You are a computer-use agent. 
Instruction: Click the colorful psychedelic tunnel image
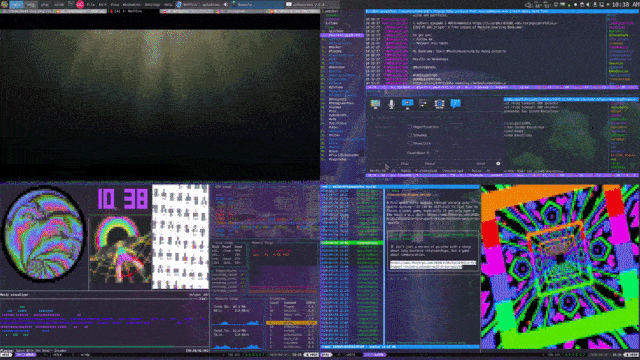click(x=560, y=267)
